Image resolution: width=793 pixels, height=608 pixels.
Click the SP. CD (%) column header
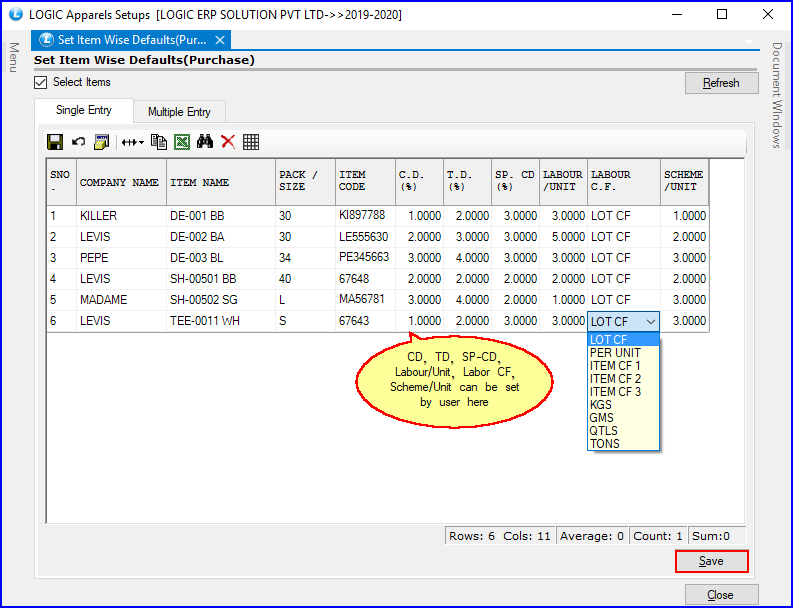(515, 182)
